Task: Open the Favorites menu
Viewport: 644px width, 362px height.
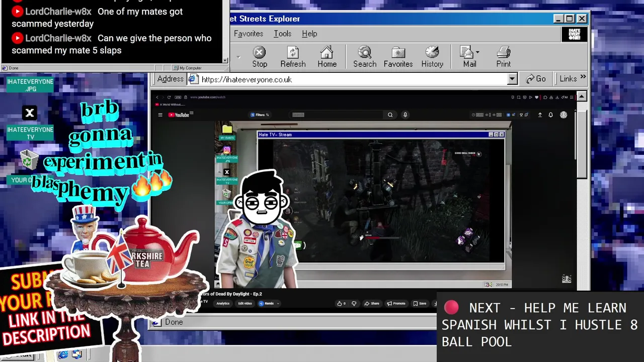Action: [x=249, y=34]
